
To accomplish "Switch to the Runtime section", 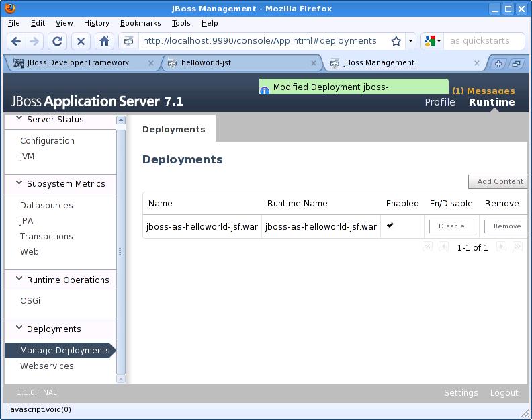I will click(492, 102).
